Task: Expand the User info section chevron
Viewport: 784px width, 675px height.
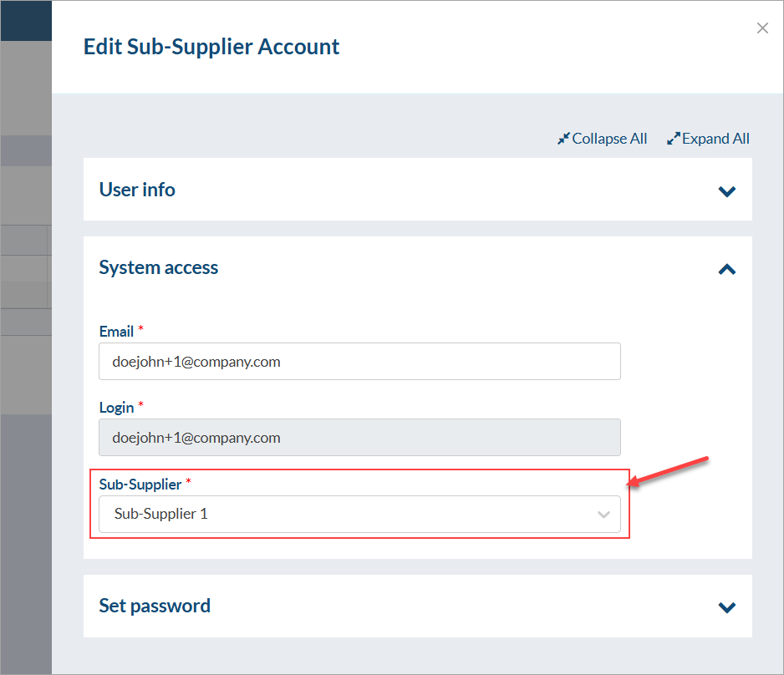Action: (x=727, y=191)
